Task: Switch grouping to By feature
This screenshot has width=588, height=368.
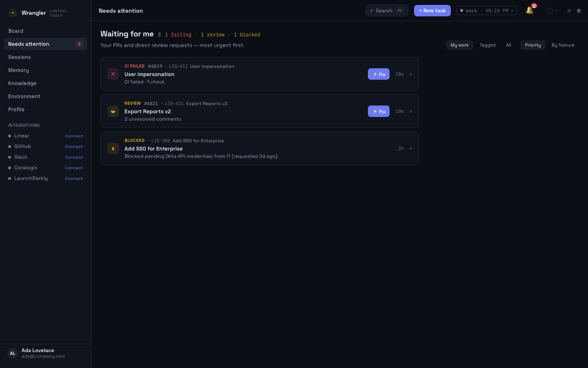Action: coord(563,45)
